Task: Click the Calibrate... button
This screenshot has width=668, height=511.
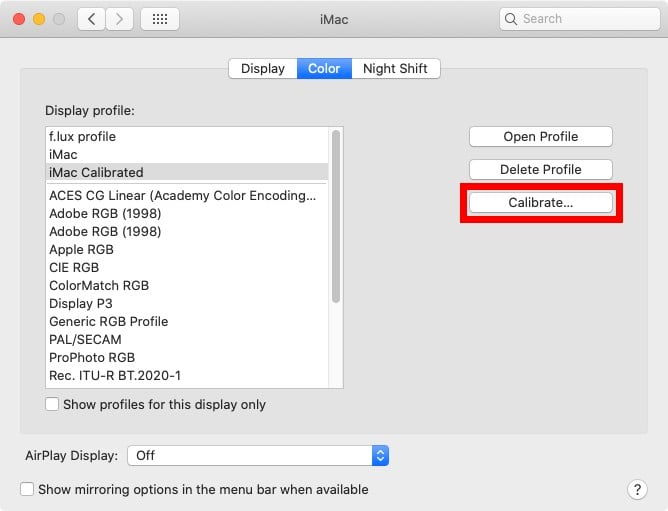Action: (x=541, y=202)
